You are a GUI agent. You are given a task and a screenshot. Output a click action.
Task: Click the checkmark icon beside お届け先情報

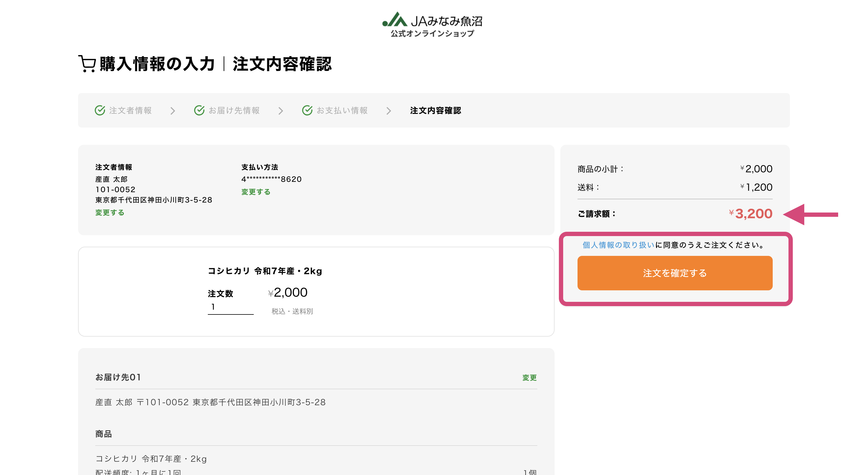coord(199,110)
